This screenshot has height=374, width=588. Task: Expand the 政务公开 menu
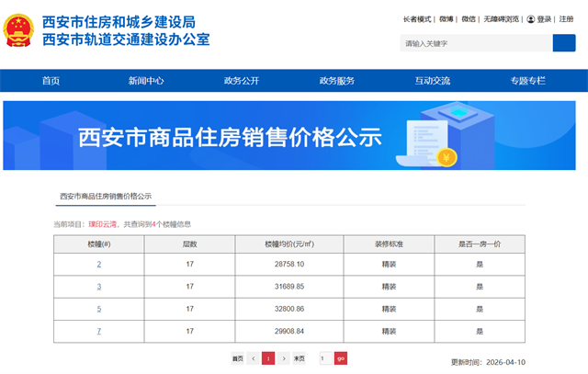(x=242, y=81)
